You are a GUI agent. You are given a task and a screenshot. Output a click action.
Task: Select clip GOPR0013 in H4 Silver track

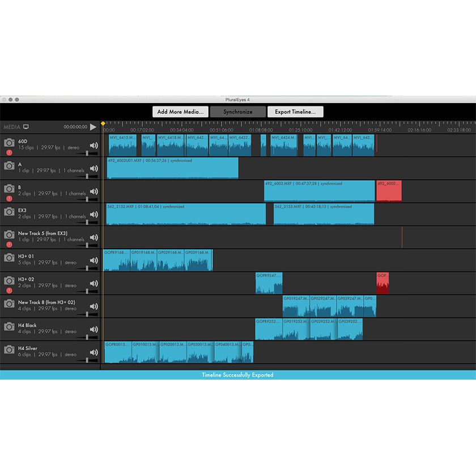click(x=118, y=352)
